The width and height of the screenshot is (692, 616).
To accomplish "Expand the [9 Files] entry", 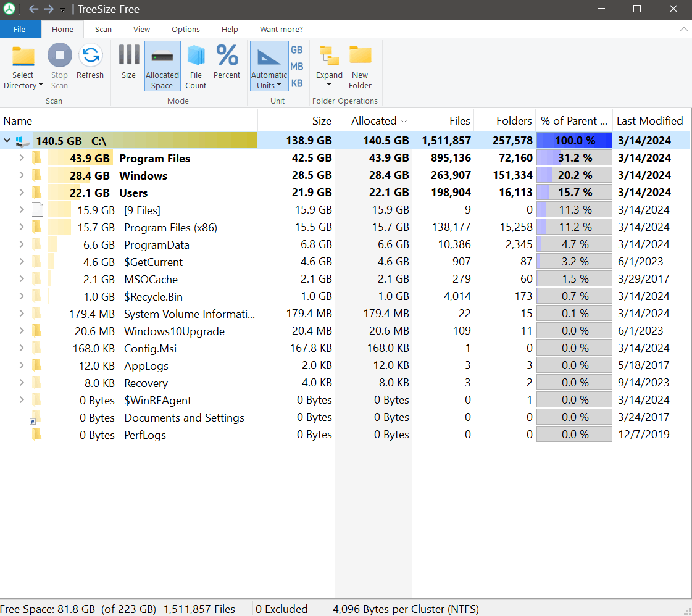I will 22,210.
